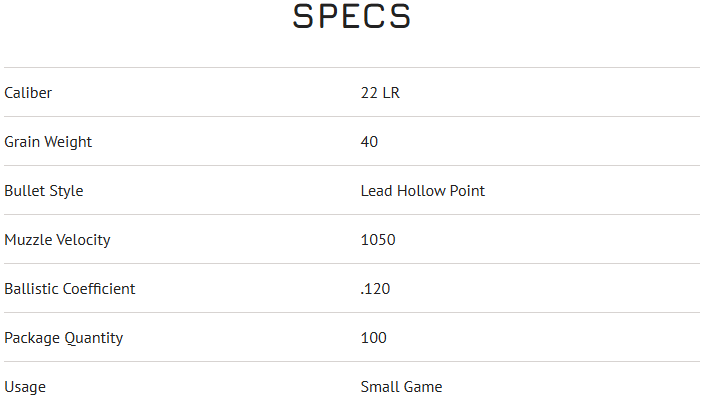This screenshot has width=706, height=404.
Task: Click the word 'Quantity' in the table
Action: click(94, 338)
